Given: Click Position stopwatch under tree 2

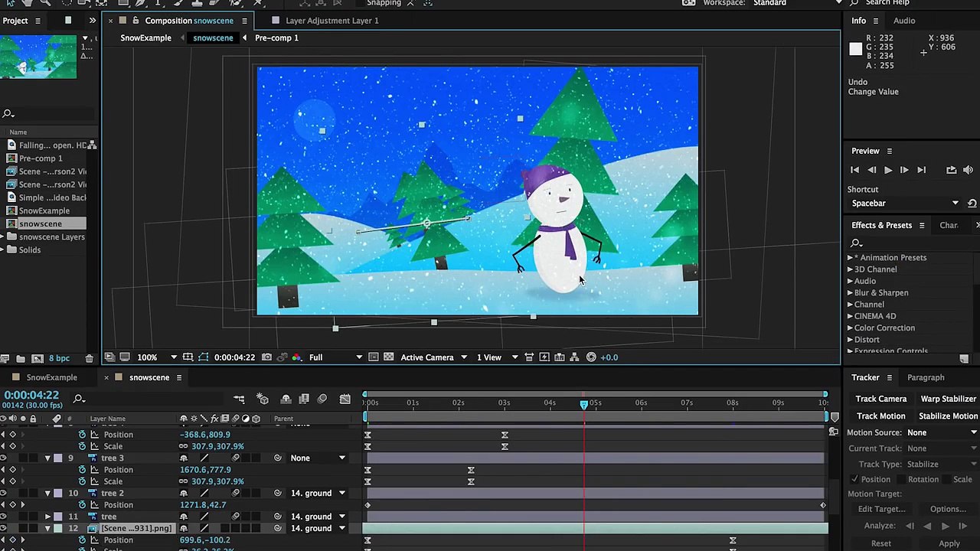Looking at the screenshot, I should click(x=82, y=505).
